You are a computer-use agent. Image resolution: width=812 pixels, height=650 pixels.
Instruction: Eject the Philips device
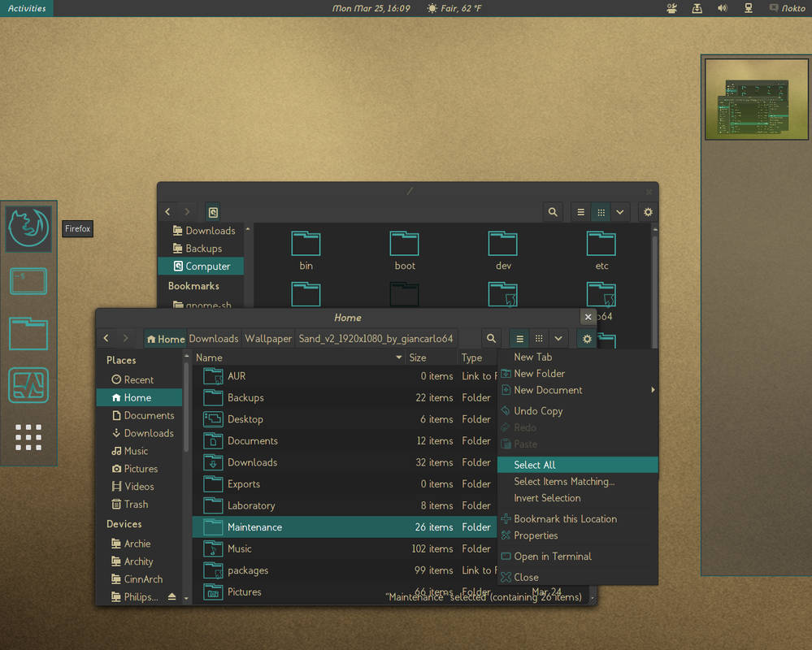pos(172,596)
